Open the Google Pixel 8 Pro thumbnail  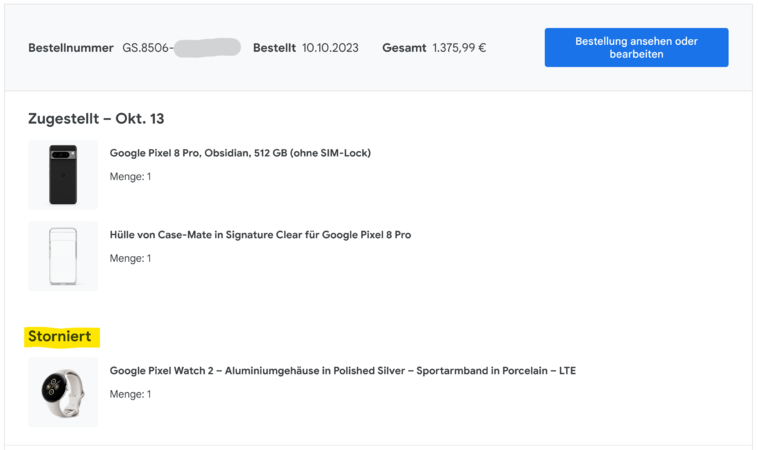[63, 174]
